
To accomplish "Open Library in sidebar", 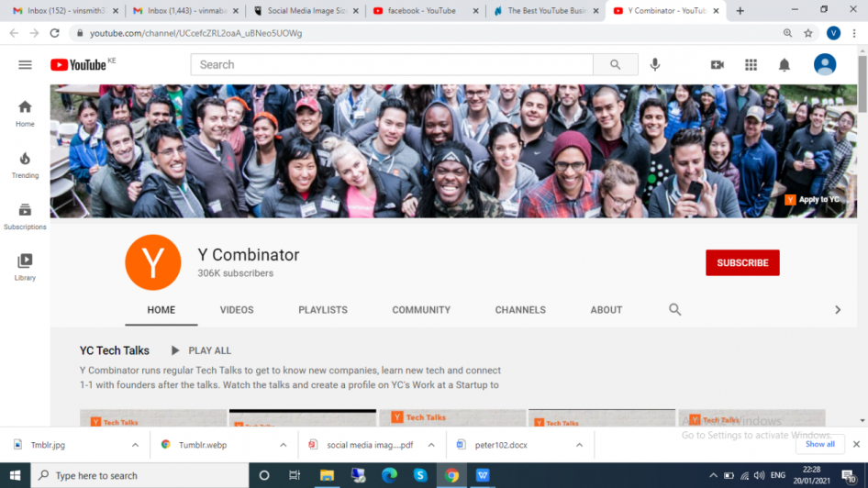I will 25,267.
